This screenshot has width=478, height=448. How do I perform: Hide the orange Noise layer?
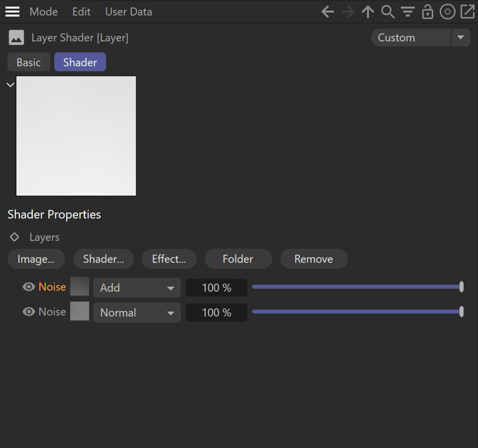point(29,287)
